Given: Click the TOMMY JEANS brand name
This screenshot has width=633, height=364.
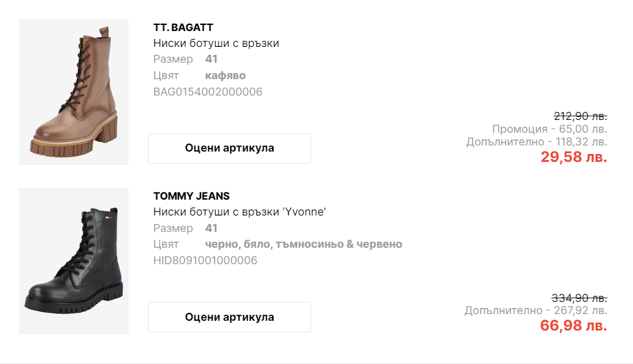Looking at the screenshot, I should [x=191, y=196].
